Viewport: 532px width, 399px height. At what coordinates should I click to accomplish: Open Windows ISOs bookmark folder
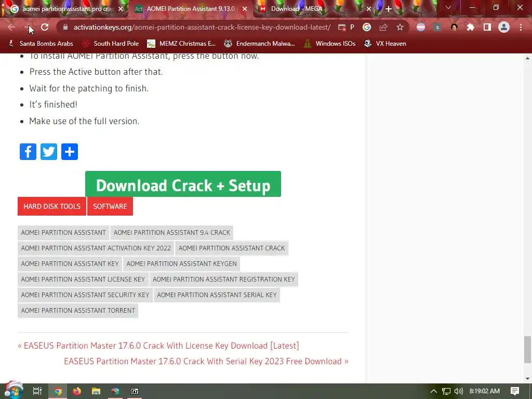coord(329,44)
